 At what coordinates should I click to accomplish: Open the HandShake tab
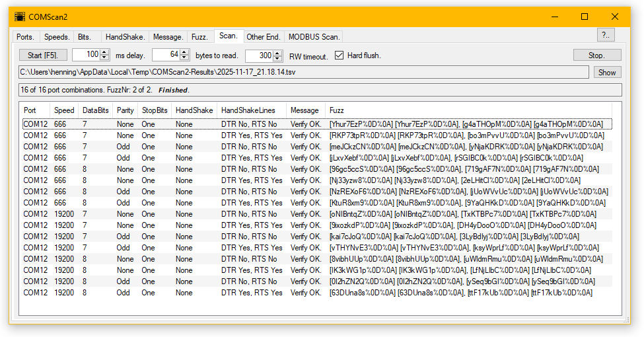click(125, 36)
